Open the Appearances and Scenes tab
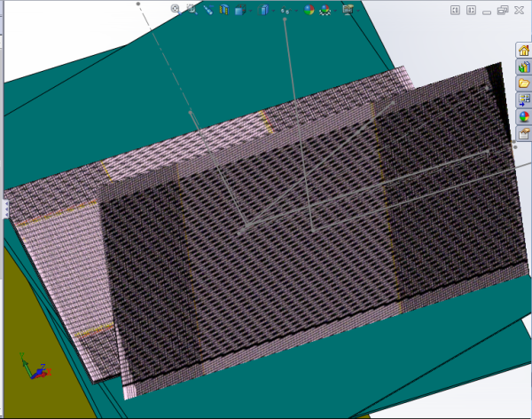This screenshot has width=532, height=419. click(524, 117)
